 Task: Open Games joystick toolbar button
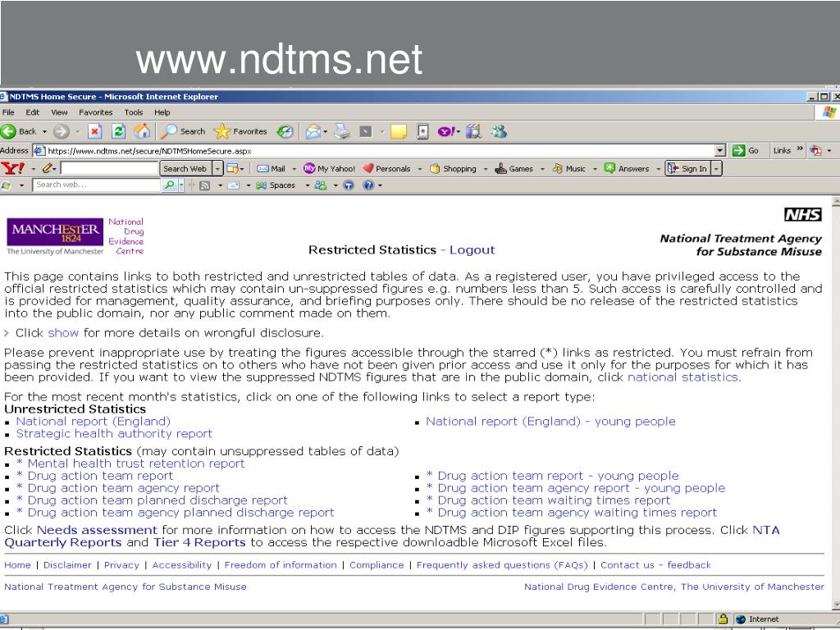pyautogui.click(x=514, y=169)
